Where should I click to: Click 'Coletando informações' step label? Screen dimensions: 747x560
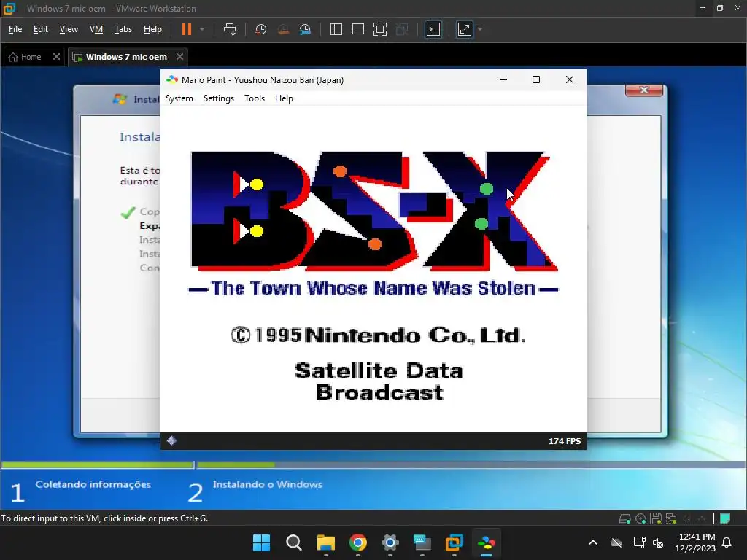click(x=93, y=484)
